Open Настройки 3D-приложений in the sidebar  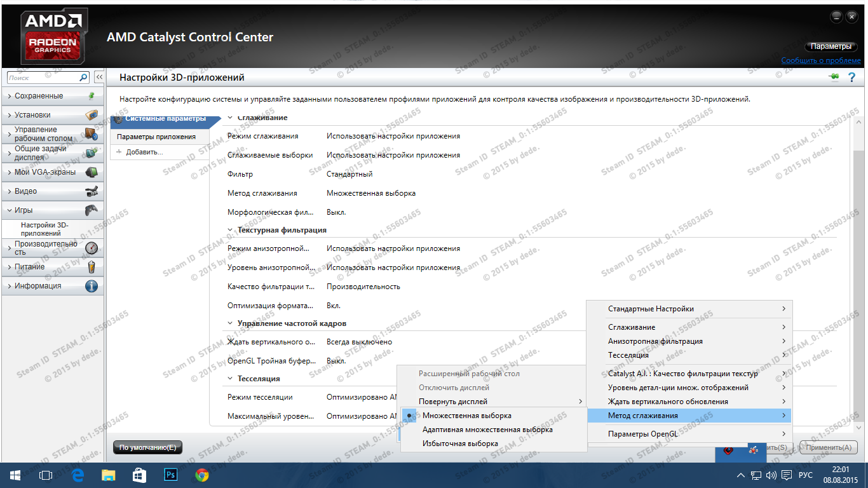click(x=44, y=229)
